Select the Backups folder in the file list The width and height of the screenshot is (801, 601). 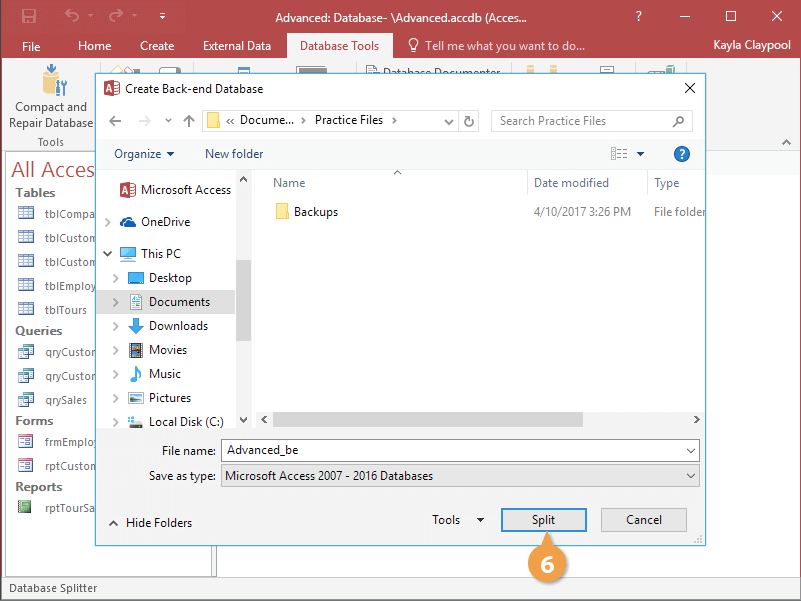307,212
